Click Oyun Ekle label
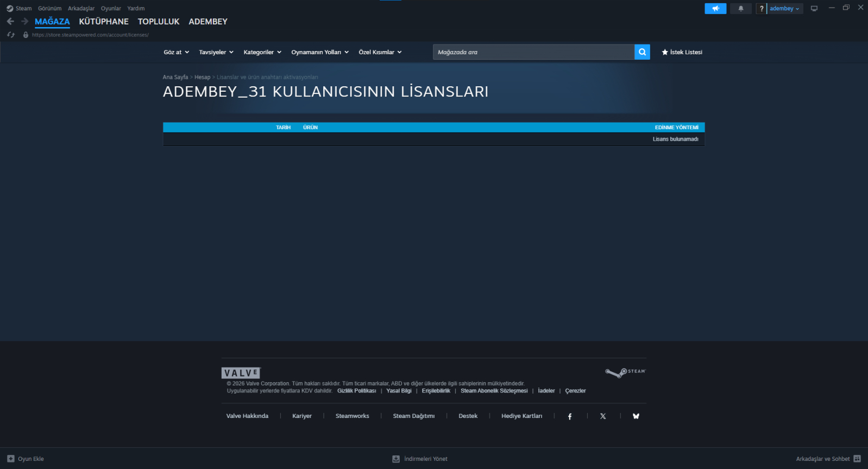 [x=31, y=459]
